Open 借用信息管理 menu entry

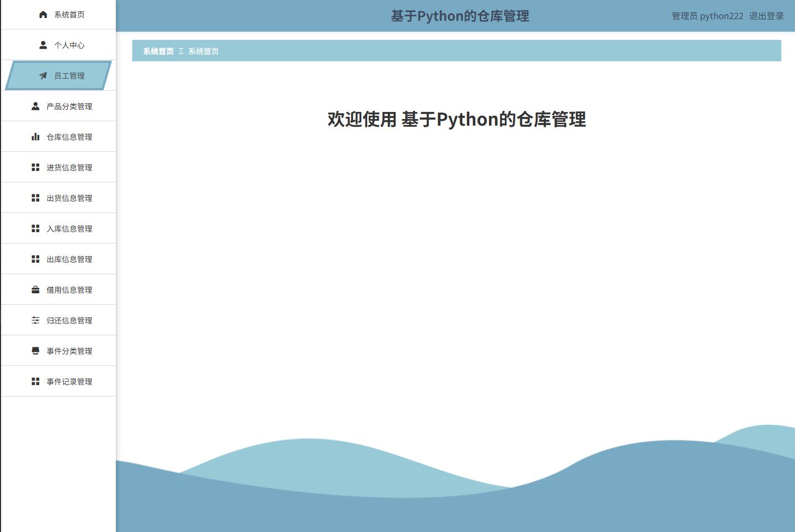point(58,289)
